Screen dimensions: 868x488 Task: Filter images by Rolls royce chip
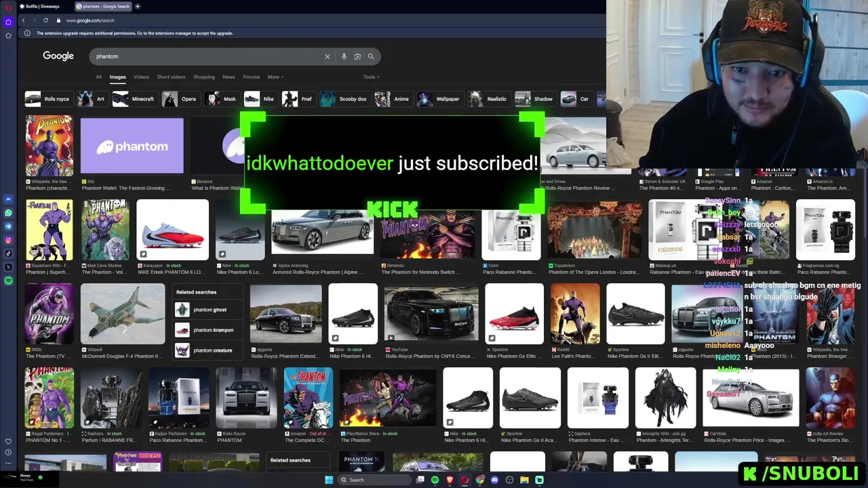(x=47, y=99)
